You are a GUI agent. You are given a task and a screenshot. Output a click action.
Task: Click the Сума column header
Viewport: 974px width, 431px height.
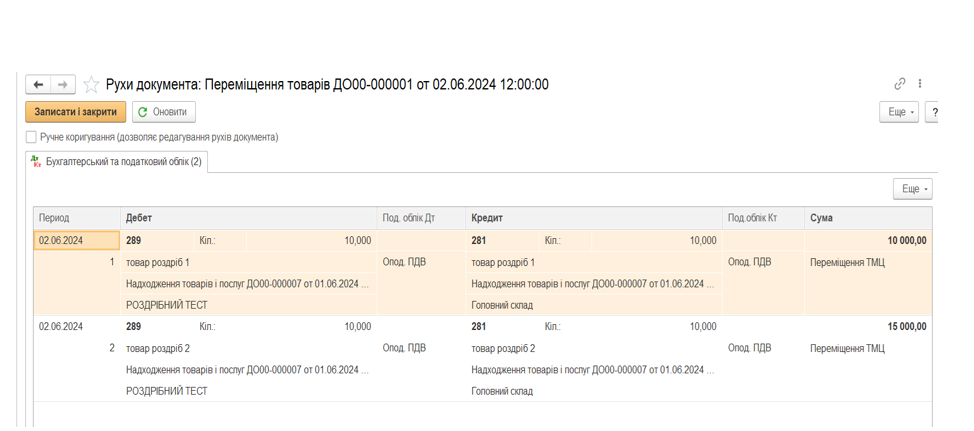(x=822, y=217)
